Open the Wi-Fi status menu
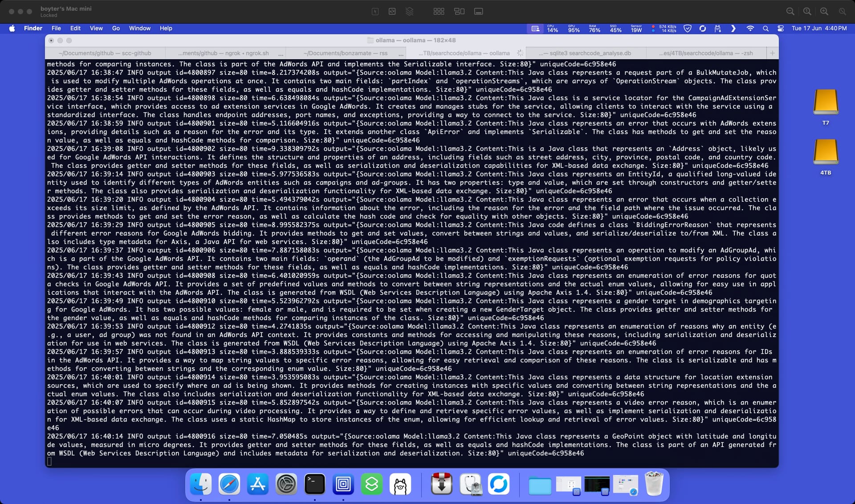The height and width of the screenshot is (504, 855). click(750, 28)
